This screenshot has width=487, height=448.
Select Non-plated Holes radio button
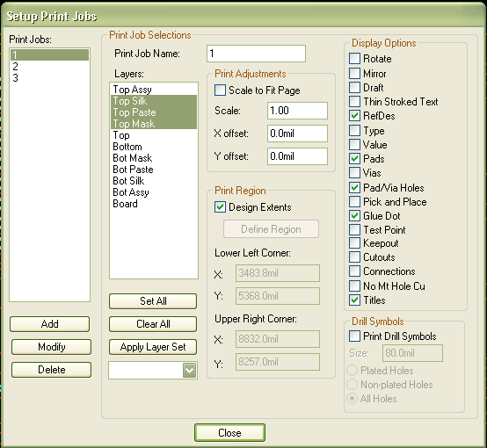pos(352,385)
